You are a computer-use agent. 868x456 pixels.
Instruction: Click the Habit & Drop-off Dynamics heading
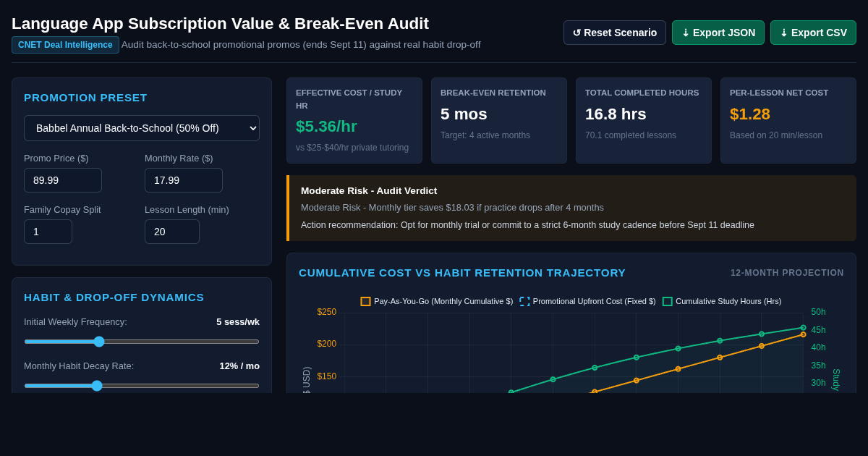tap(114, 297)
